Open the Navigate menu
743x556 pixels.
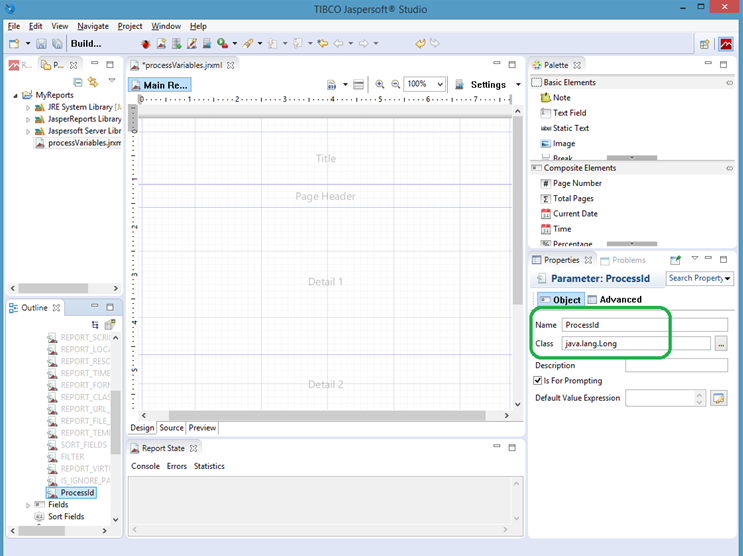click(93, 26)
